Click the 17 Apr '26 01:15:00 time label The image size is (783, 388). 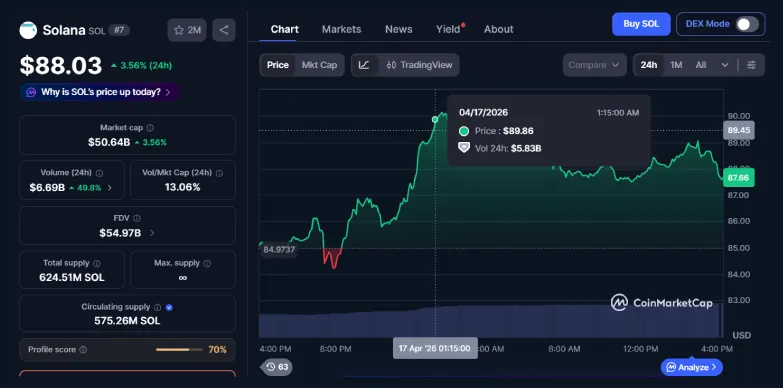[x=435, y=348]
